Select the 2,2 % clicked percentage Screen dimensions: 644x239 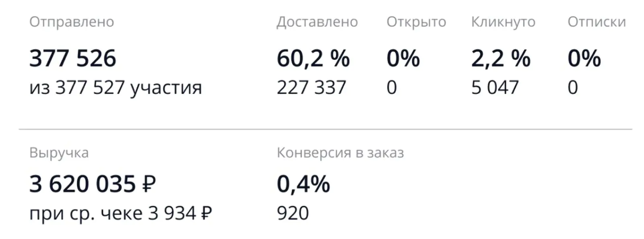(x=501, y=58)
